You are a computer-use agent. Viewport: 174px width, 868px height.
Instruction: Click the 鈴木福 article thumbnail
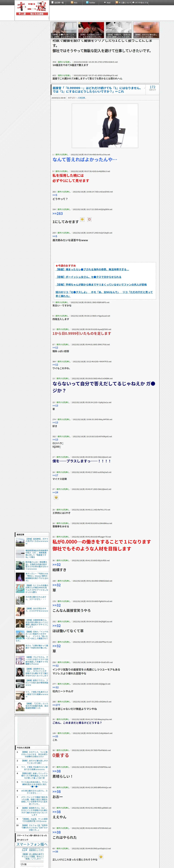[20, 565]
